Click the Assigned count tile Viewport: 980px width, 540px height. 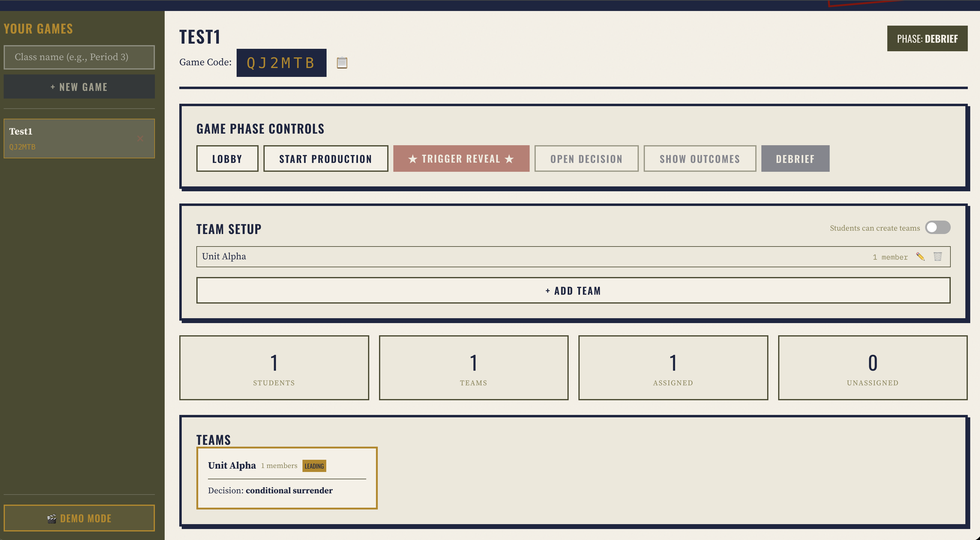coord(673,368)
